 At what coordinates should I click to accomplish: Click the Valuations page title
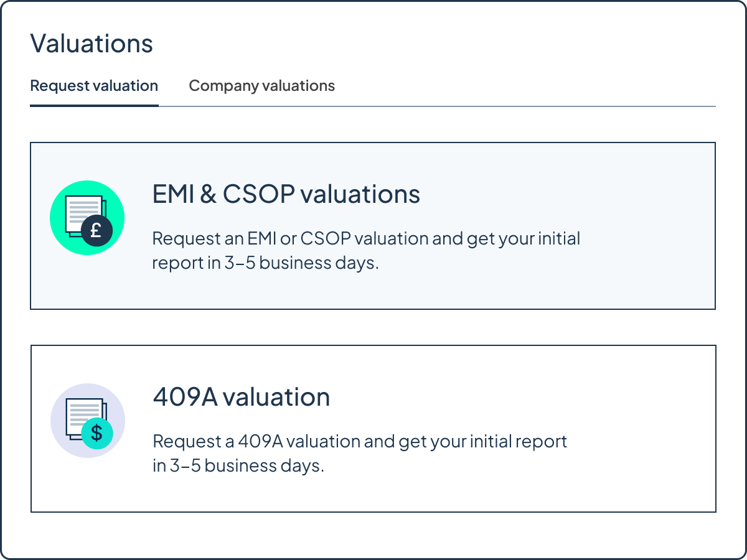click(x=92, y=44)
